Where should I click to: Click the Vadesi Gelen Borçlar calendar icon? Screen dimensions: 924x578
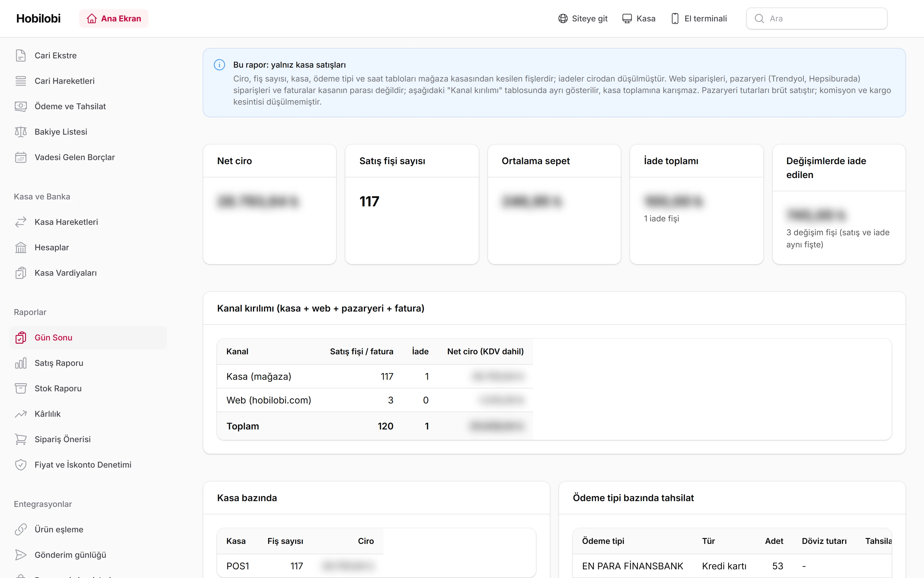click(21, 157)
